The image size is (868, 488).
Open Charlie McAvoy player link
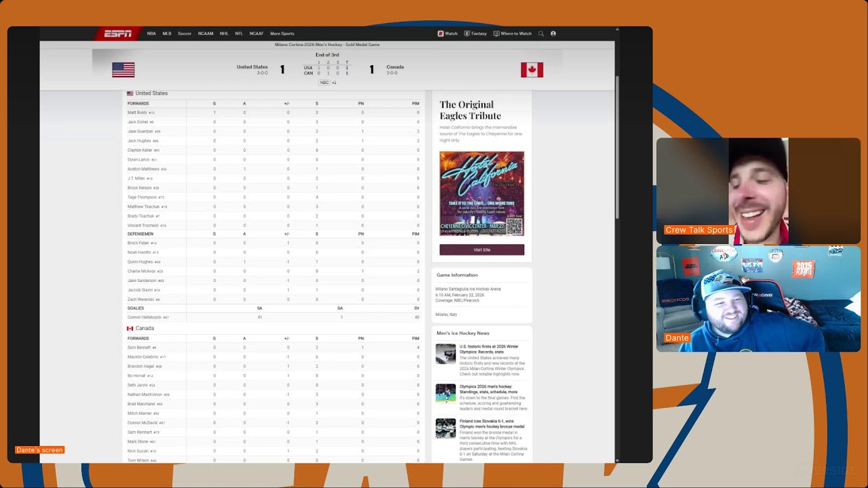tap(142, 271)
